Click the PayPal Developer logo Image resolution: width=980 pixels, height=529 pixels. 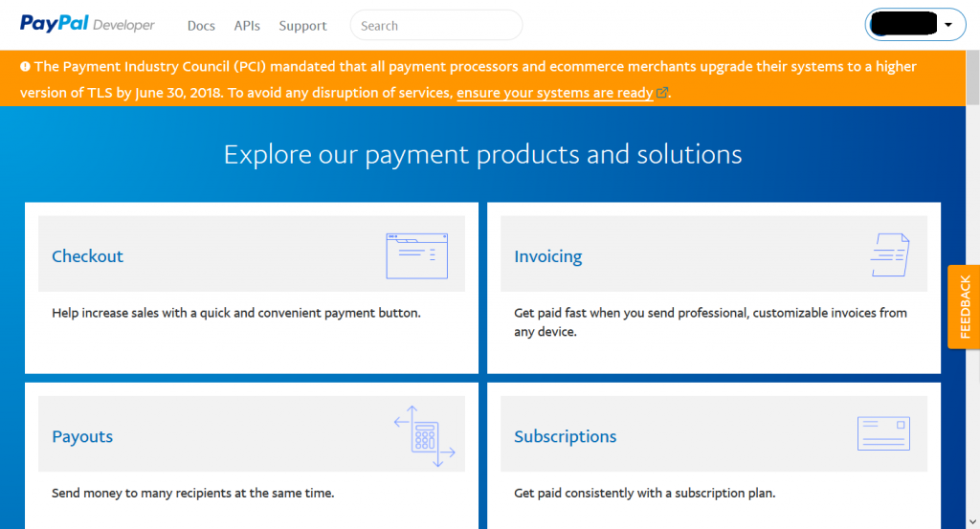tap(87, 25)
